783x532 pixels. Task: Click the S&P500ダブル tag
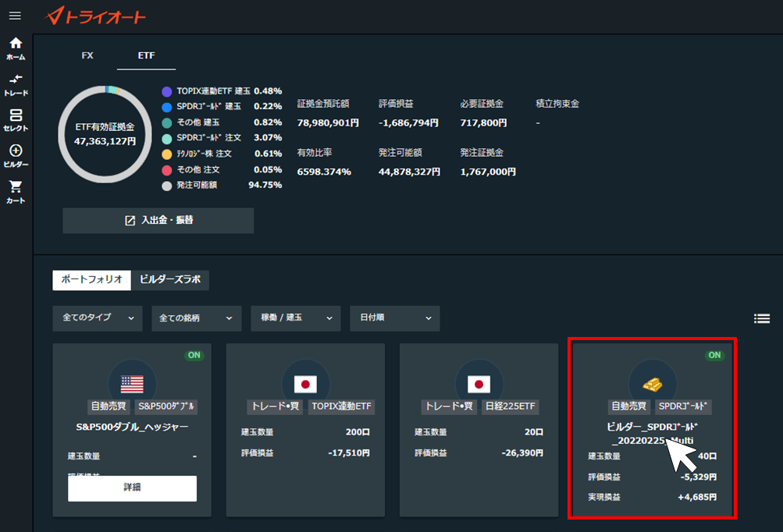point(166,406)
